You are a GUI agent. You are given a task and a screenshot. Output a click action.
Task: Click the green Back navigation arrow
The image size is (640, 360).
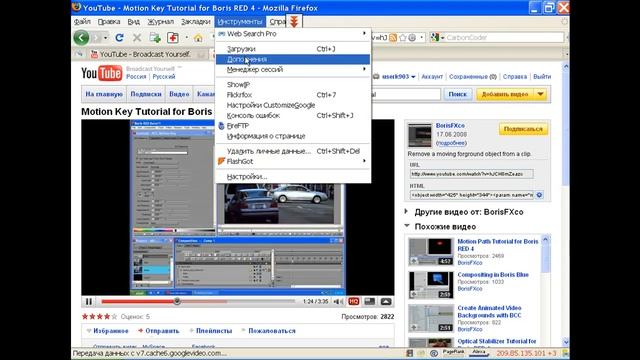[x=81, y=38]
